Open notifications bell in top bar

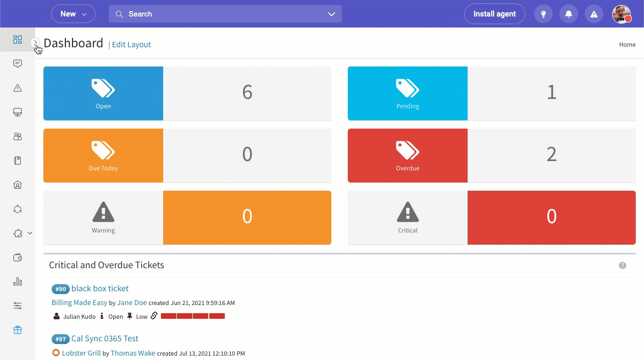point(569,14)
